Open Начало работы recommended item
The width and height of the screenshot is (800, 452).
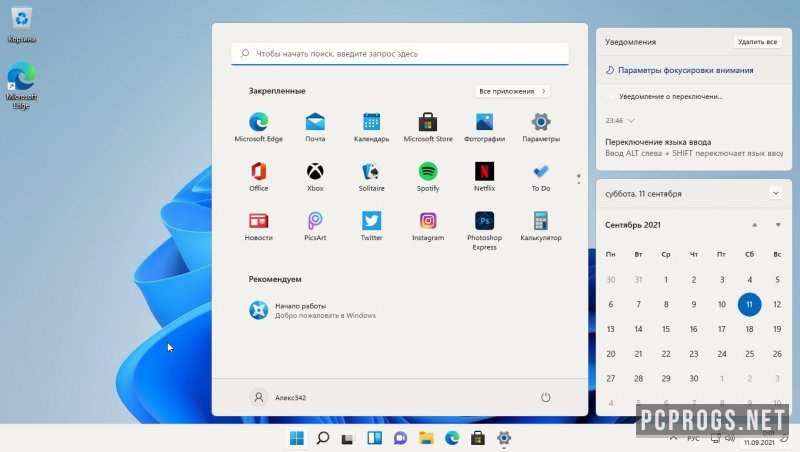point(312,310)
